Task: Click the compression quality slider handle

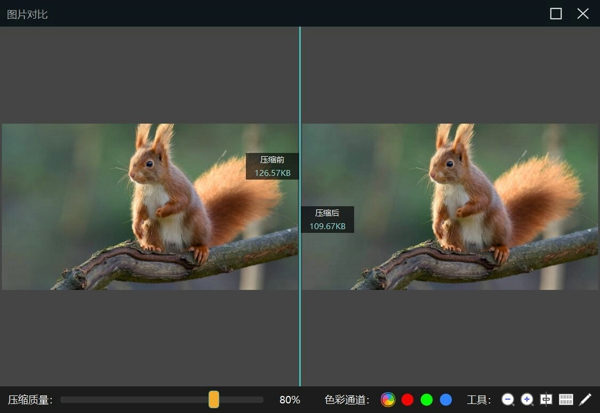Action: click(214, 400)
